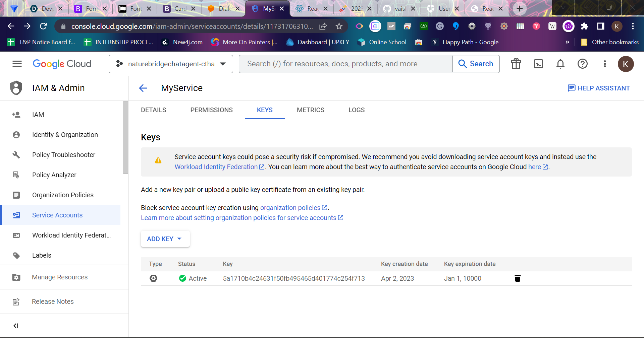Viewport: 644px width, 338px height.
Task: Reload the page in the browser
Action: click(x=43, y=26)
